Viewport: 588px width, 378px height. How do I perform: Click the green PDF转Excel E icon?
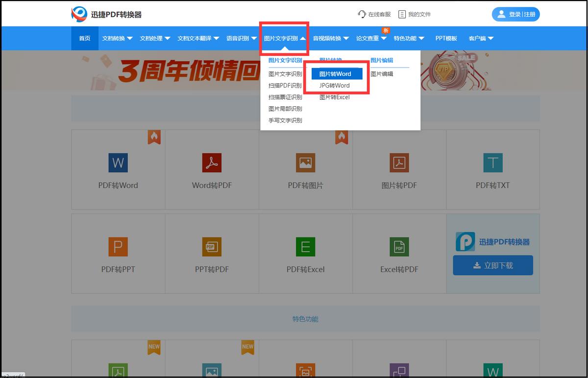(305, 247)
